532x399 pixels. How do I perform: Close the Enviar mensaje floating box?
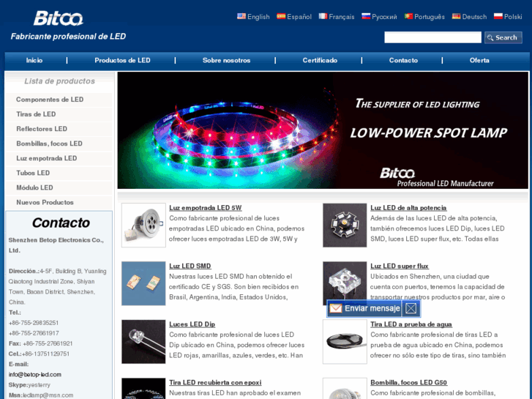tap(411, 308)
